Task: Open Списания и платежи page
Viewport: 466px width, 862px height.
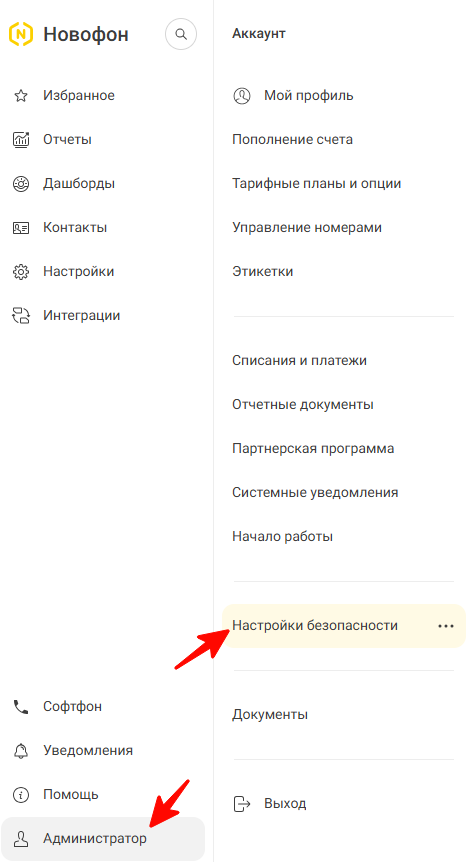Action: 299,361
